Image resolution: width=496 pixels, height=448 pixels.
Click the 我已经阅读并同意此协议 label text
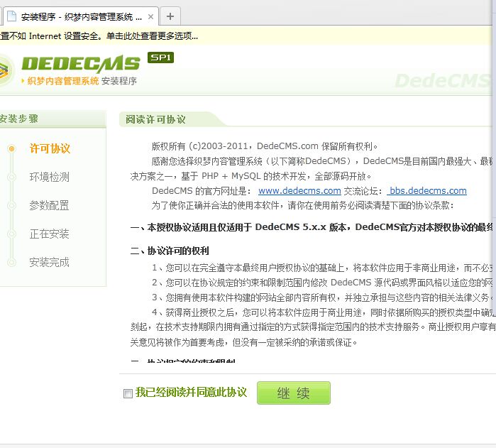coord(191,393)
